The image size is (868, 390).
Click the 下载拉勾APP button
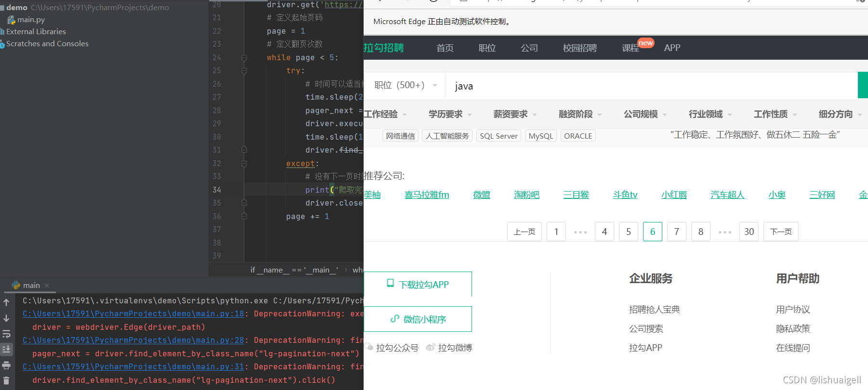pos(418,284)
